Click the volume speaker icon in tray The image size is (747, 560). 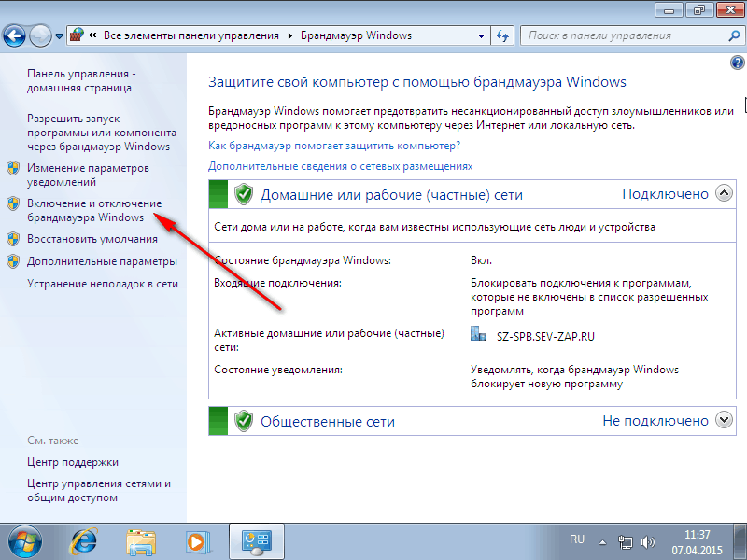point(647,541)
